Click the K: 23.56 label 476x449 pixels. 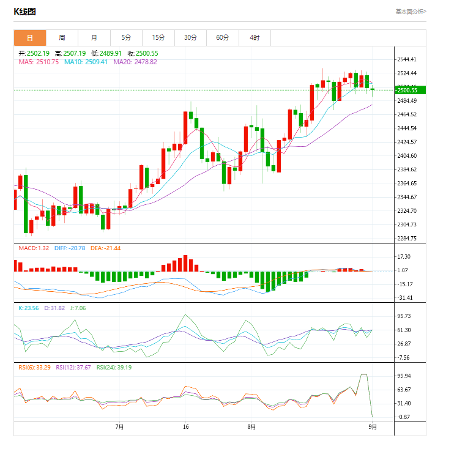tap(29, 308)
